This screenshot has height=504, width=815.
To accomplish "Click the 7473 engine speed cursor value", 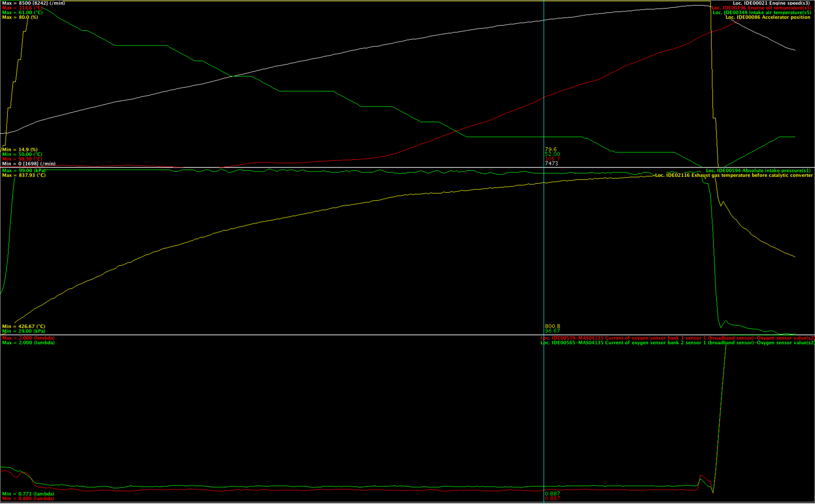I will pyautogui.click(x=551, y=163).
